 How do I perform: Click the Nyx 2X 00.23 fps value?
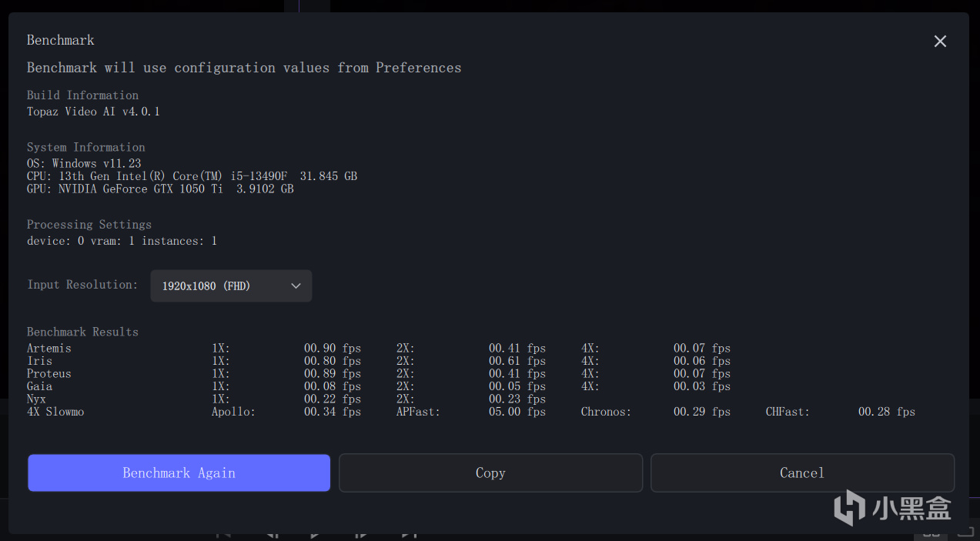[x=517, y=399]
